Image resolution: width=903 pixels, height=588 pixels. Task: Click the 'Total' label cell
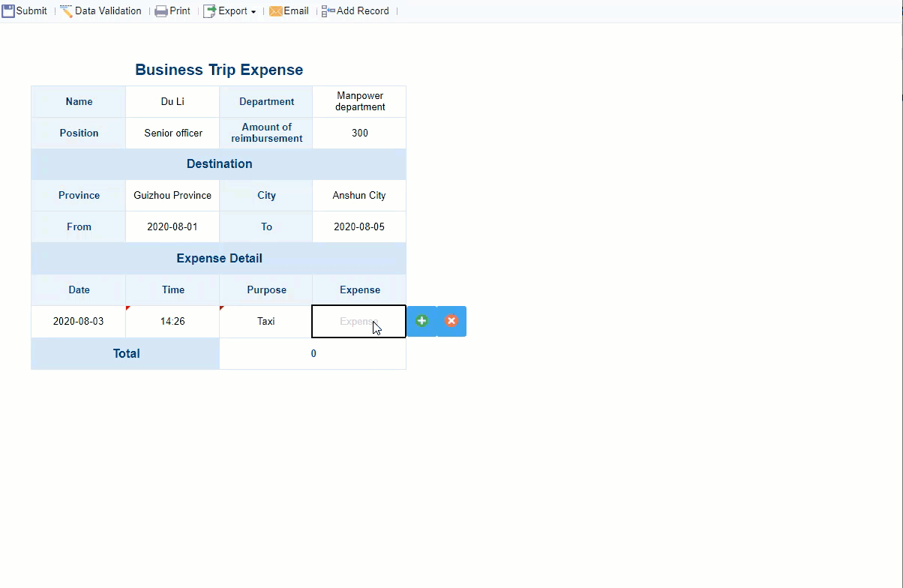coord(126,353)
